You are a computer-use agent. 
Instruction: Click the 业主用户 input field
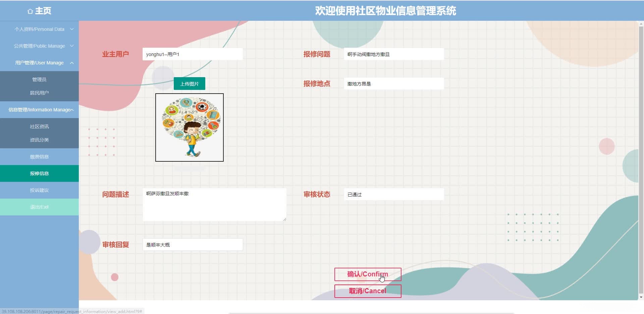coord(193,54)
